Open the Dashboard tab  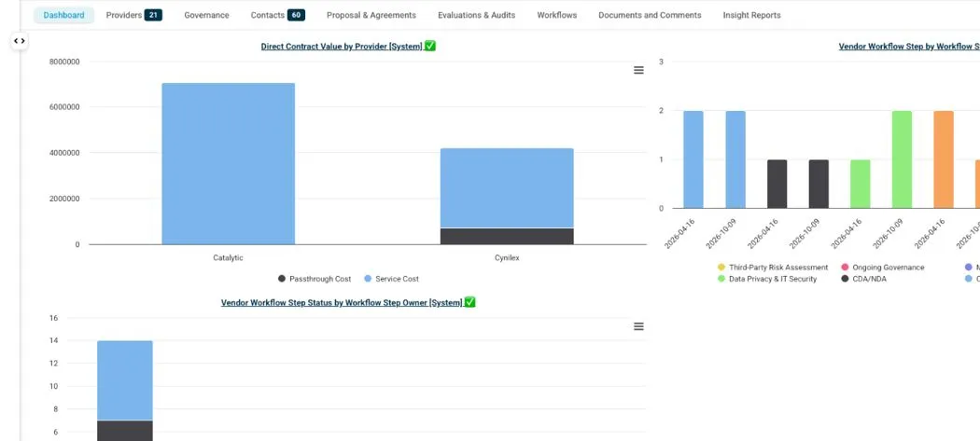[63, 15]
